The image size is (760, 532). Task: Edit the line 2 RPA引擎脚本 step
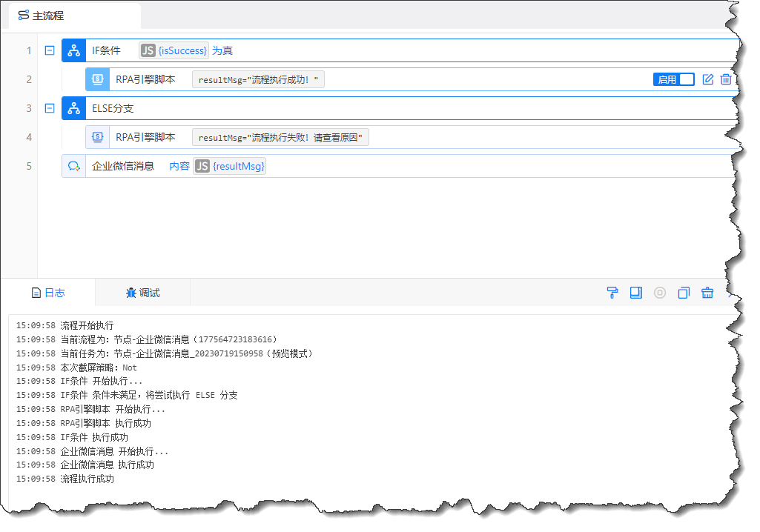[x=707, y=79]
